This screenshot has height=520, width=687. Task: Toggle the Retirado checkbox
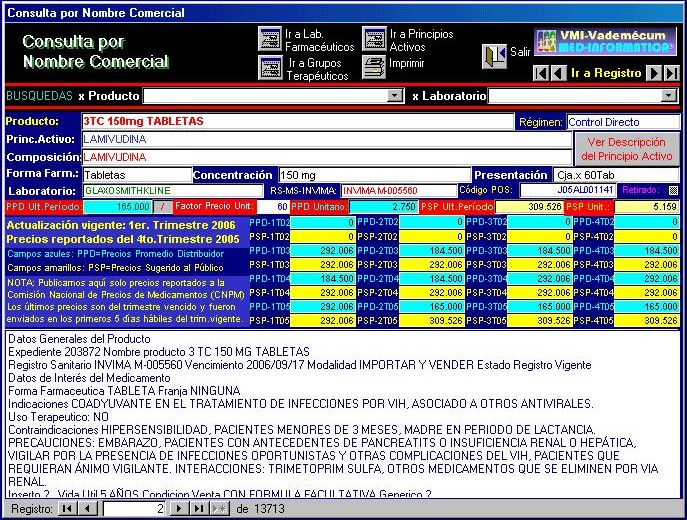click(673, 191)
